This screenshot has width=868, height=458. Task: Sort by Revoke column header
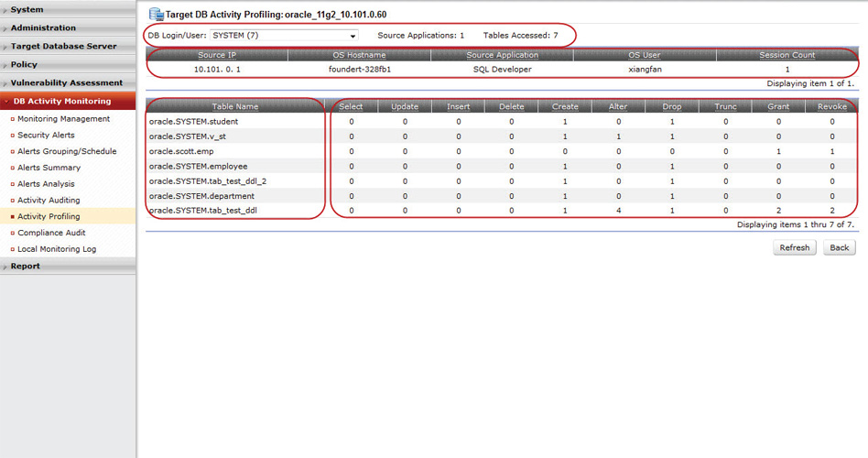pos(832,106)
